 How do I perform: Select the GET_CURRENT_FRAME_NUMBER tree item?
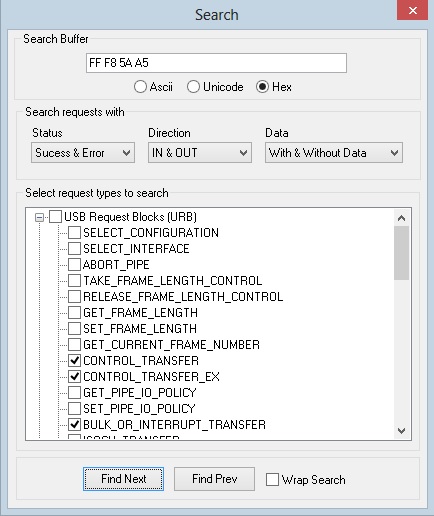coord(171,345)
